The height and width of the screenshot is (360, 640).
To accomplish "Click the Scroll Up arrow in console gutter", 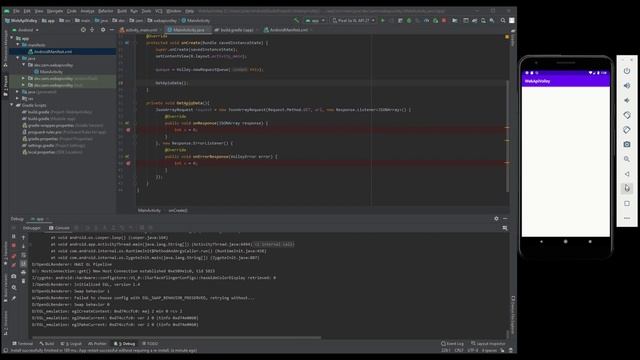I will click(x=23, y=238).
